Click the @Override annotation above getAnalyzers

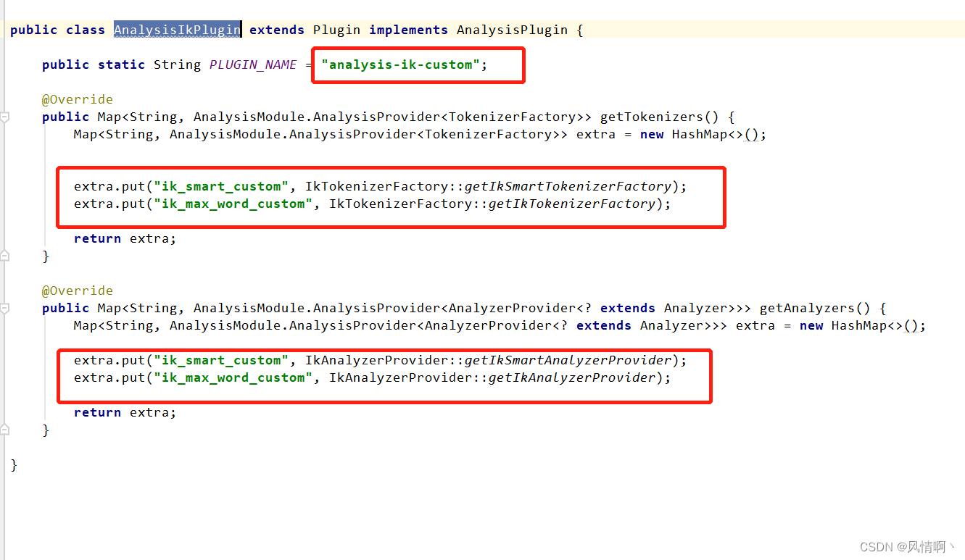click(x=78, y=291)
